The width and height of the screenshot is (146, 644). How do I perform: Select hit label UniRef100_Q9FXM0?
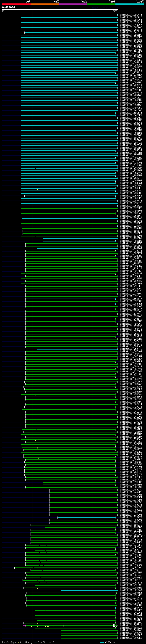[x=131, y=50]
